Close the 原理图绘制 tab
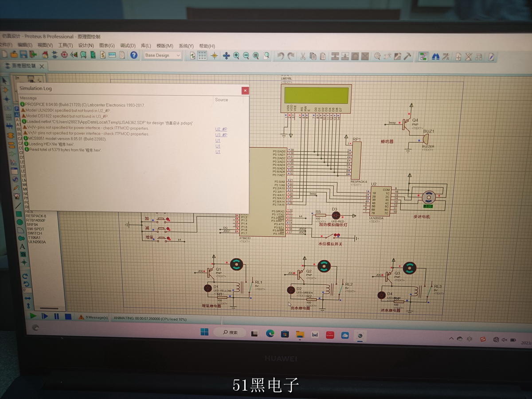This screenshot has width=532, height=399. coord(42,66)
